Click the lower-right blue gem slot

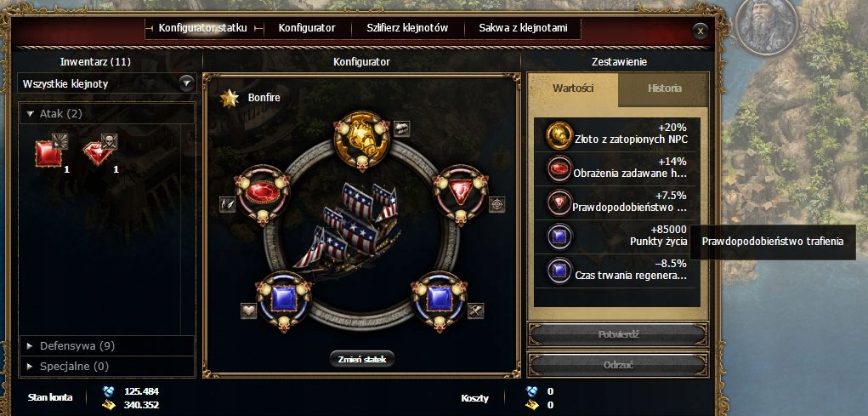[440, 301]
